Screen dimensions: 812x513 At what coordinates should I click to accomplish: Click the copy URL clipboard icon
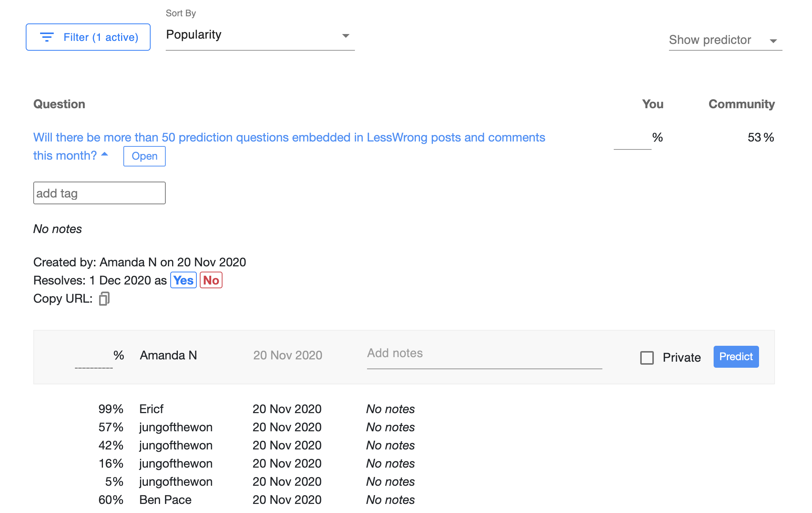104,299
